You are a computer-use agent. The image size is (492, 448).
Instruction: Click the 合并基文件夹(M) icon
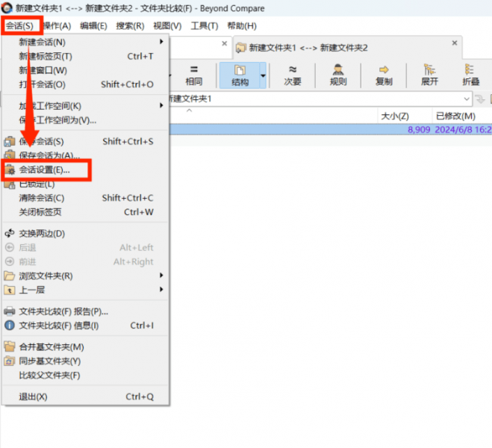point(10,346)
